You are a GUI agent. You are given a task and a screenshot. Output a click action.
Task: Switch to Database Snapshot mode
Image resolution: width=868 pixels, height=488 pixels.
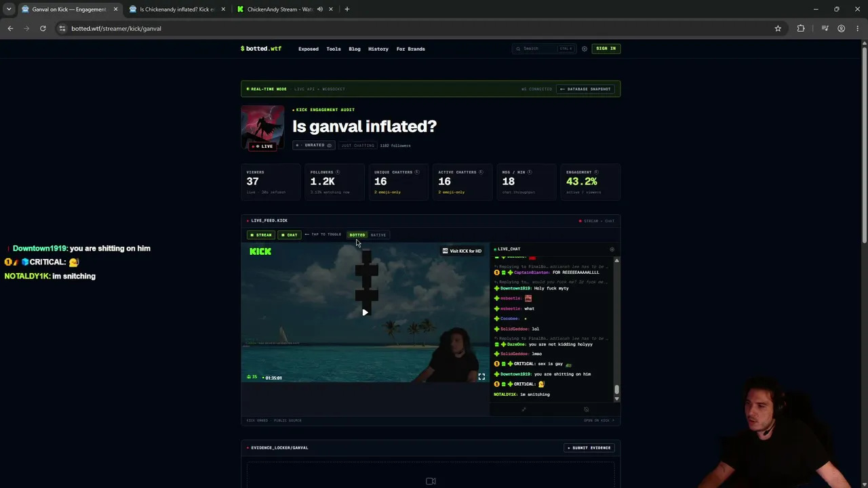(x=585, y=89)
